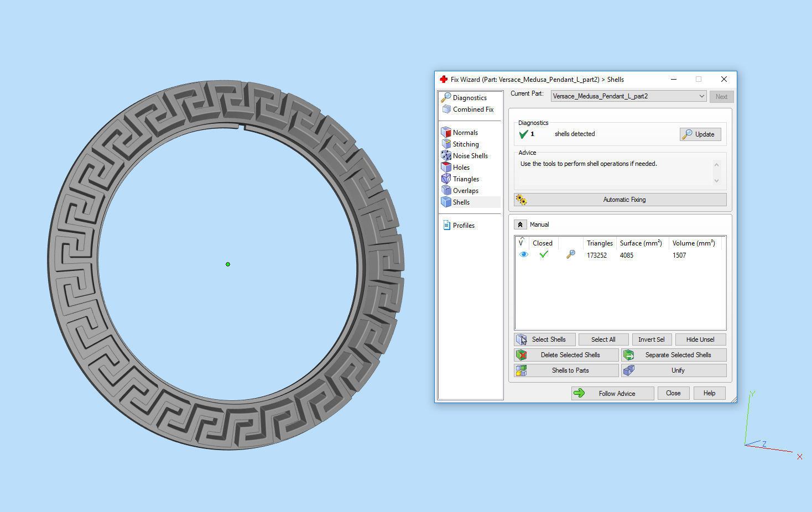The height and width of the screenshot is (512, 812).
Task: Click Shells to Parts button
Action: 566,370
